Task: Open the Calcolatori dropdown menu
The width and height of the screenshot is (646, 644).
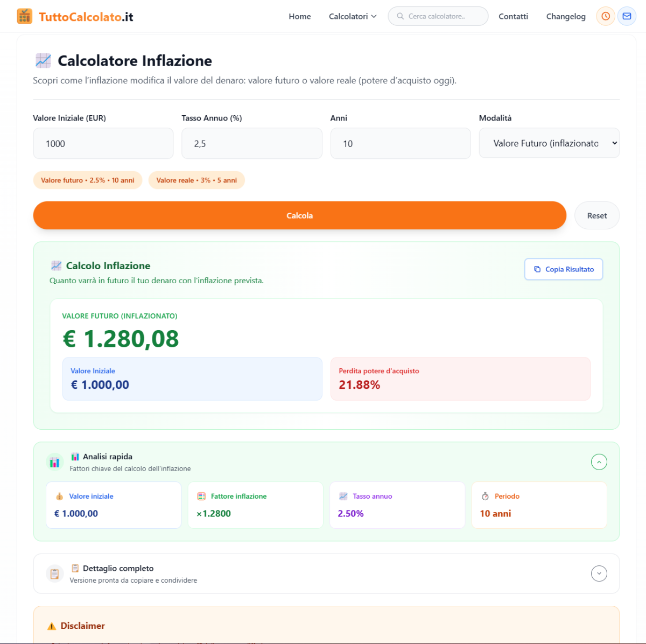Action: coord(353,16)
